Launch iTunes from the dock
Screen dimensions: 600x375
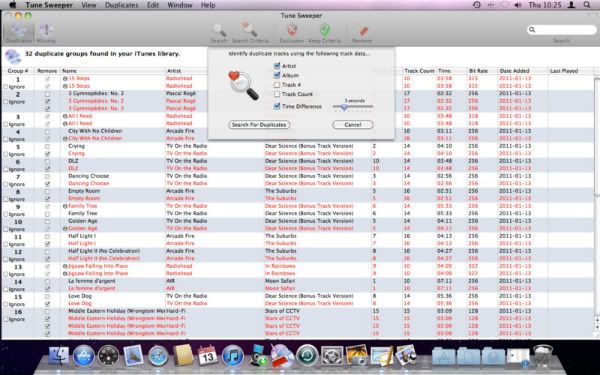(x=233, y=356)
